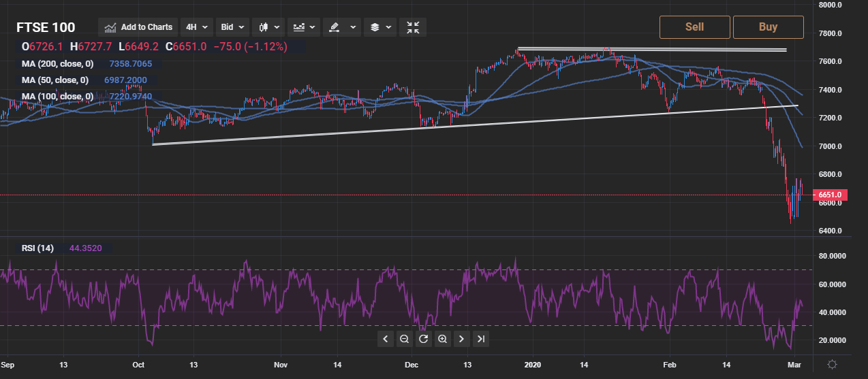Select the MA (50, close, 0) indicator label
The width and height of the screenshot is (868, 379).
(55, 80)
